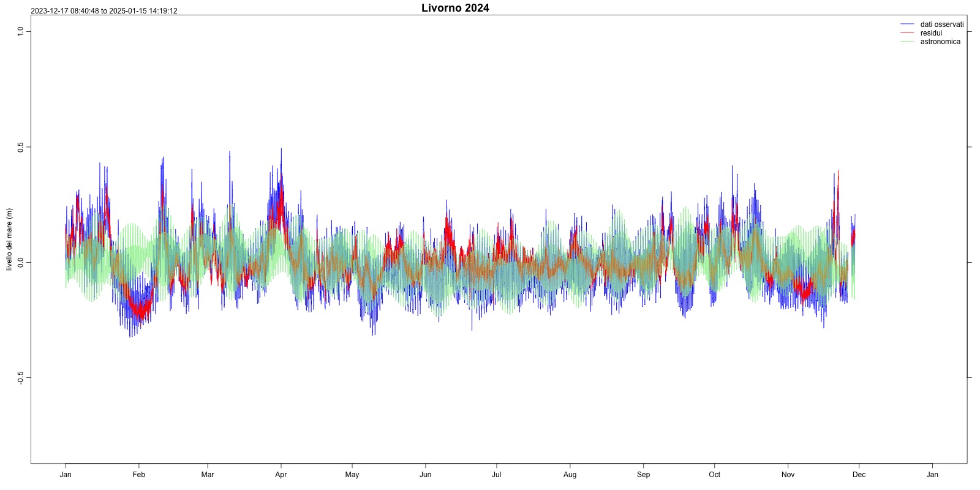980x490 pixels.
Task: Click the Feb month label on the x-axis
Action: point(139,475)
